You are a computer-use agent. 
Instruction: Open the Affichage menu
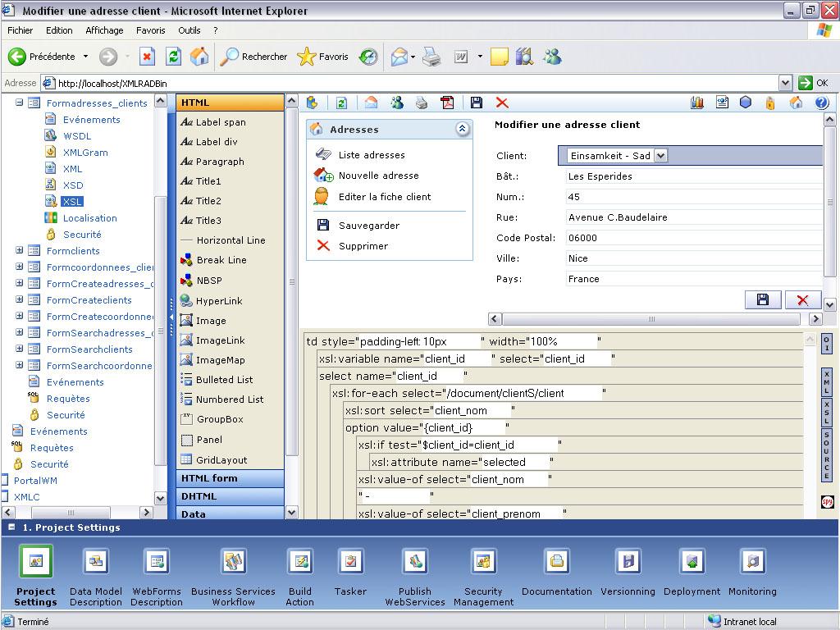pyautogui.click(x=104, y=30)
